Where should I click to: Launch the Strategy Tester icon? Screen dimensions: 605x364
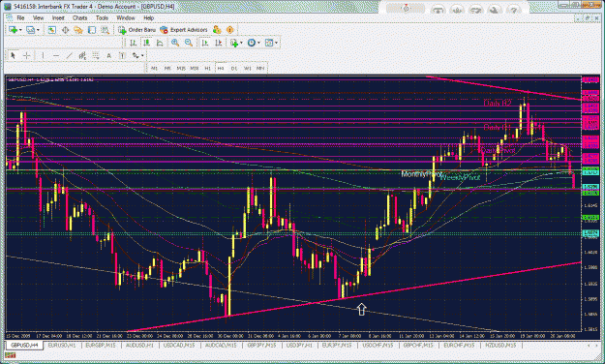coord(105,30)
